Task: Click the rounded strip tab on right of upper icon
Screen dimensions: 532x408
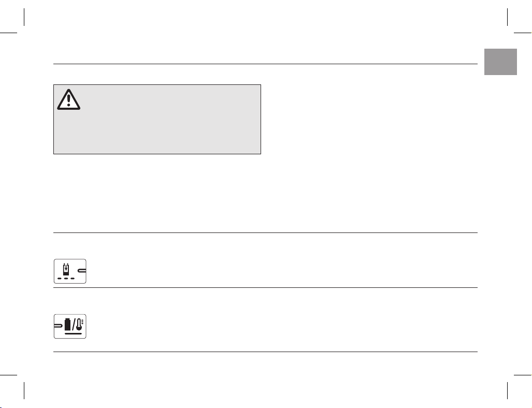Action: 82,271
